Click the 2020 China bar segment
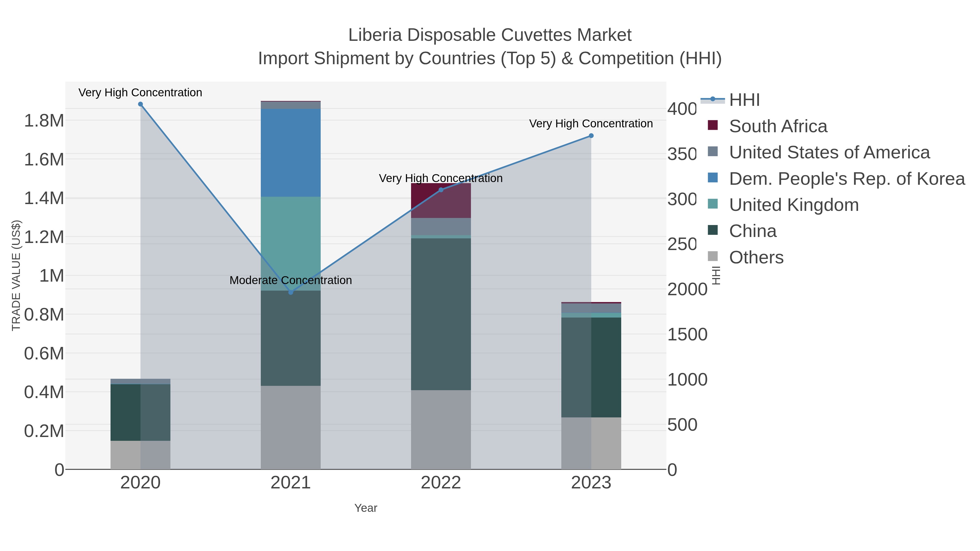Screen dimensions: 980x551 (140, 413)
